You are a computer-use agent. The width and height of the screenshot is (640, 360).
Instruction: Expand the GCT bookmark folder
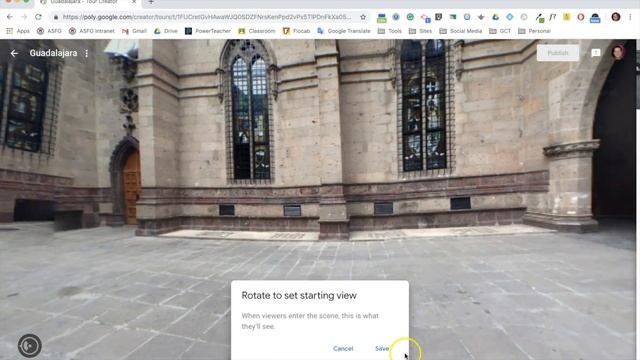tap(500, 31)
